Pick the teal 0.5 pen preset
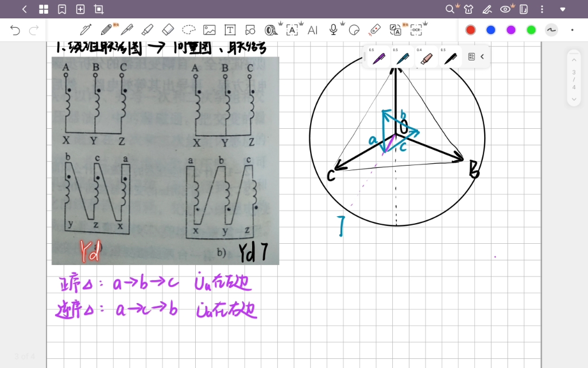This screenshot has height=368, width=588. pyautogui.click(x=402, y=57)
